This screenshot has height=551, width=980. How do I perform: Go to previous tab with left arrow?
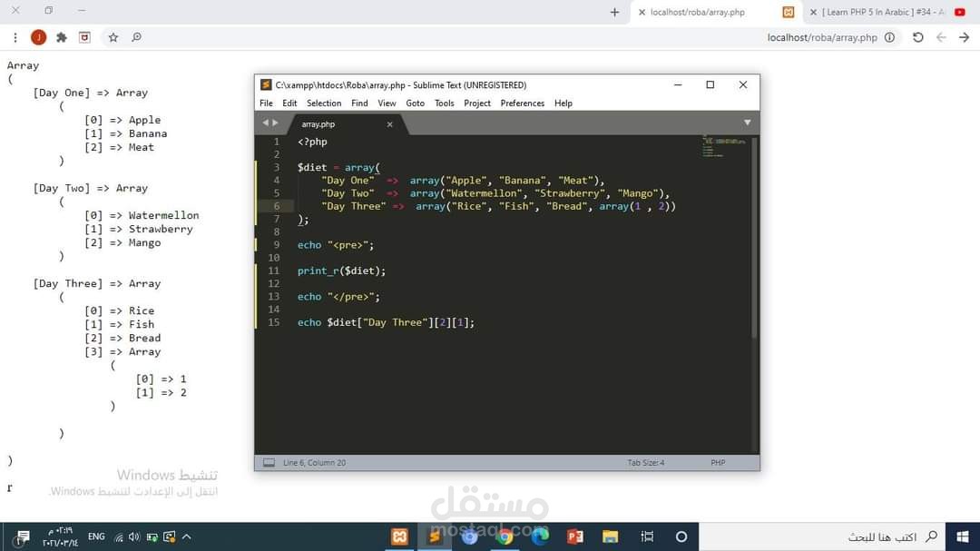[265, 123]
